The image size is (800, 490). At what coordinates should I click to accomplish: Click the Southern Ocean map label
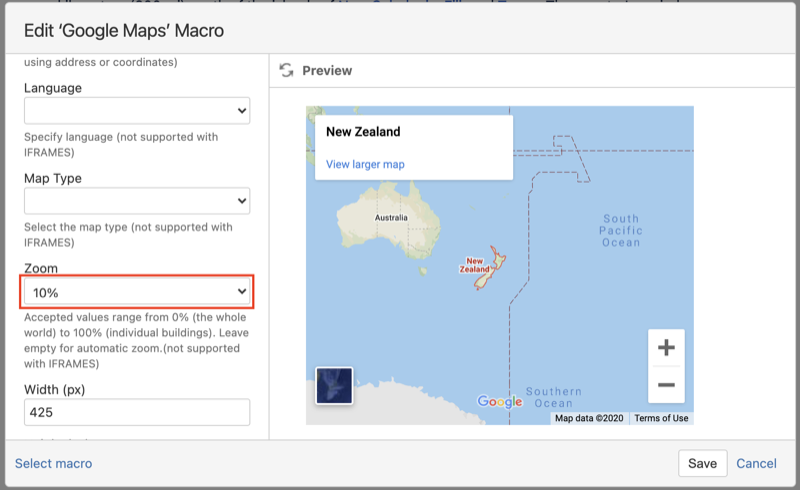pos(553,397)
